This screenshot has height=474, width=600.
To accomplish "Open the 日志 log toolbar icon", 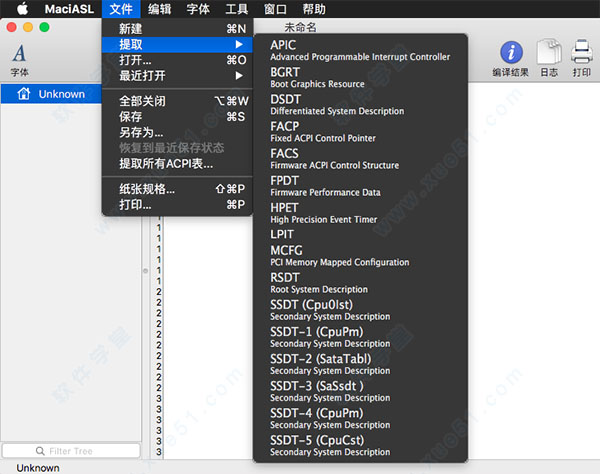I will tap(549, 58).
